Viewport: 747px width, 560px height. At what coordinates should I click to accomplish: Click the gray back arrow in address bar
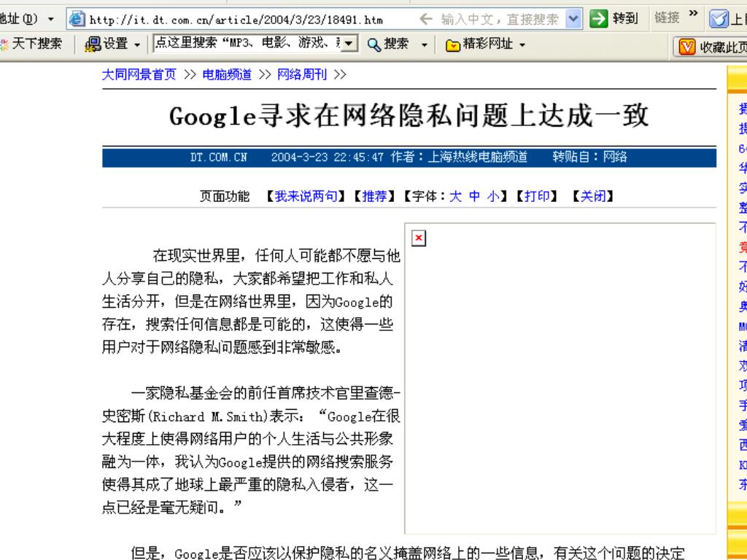tap(425, 19)
